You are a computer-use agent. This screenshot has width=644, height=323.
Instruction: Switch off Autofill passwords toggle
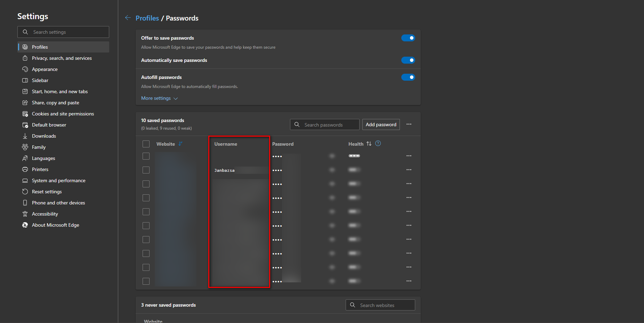[408, 77]
